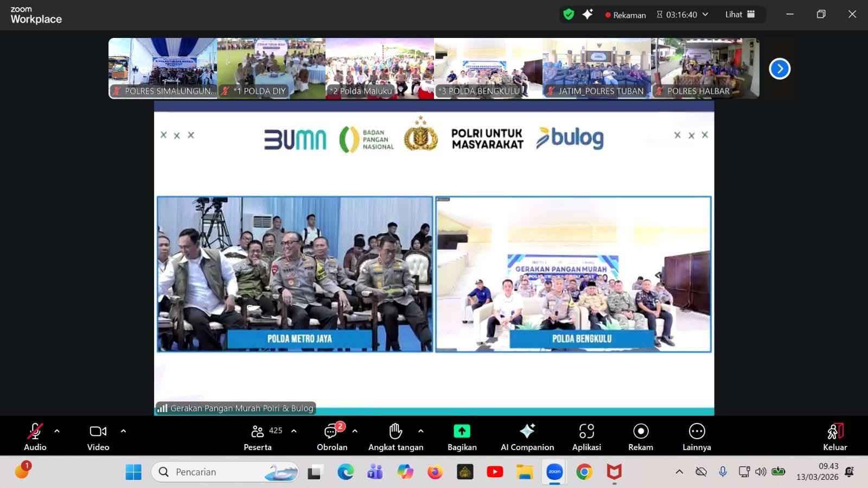The height and width of the screenshot is (488, 868).
Task: Open Task View on the taskbar
Action: [314, 472]
